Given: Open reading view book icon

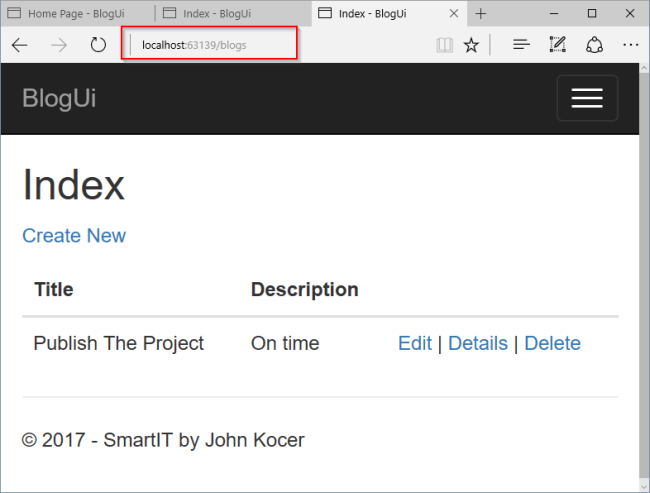Looking at the screenshot, I should point(444,45).
